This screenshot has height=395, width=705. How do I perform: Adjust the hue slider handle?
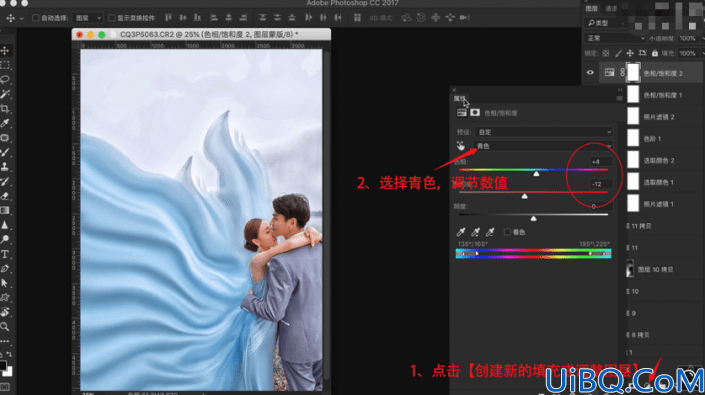pos(536,173)
